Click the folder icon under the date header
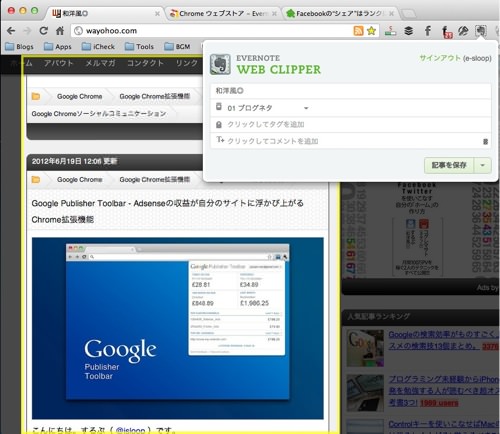Image resolution: width=500 pixels, height=434 pixels. 36,180
